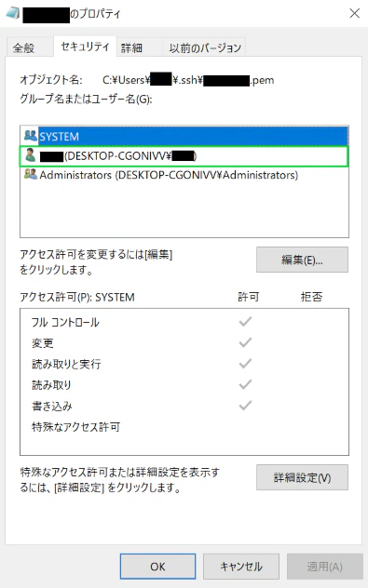The width and height of the screenshot is (368, 588).
Task: Click the Administrators group icon
Action: 31,174
